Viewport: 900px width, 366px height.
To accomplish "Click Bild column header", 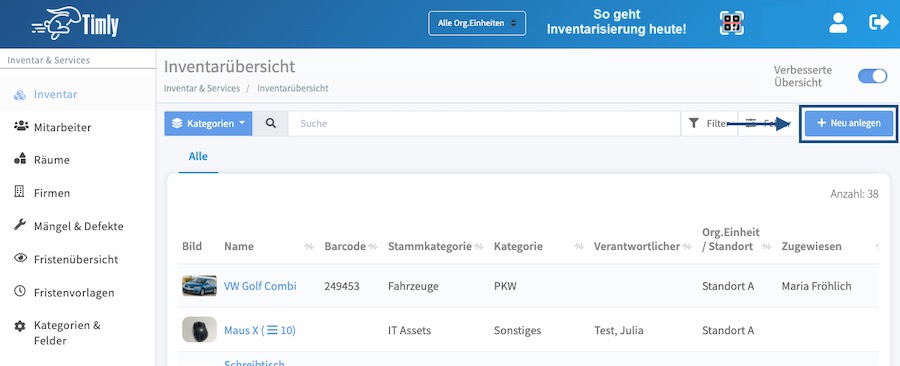I will (192, 247).
